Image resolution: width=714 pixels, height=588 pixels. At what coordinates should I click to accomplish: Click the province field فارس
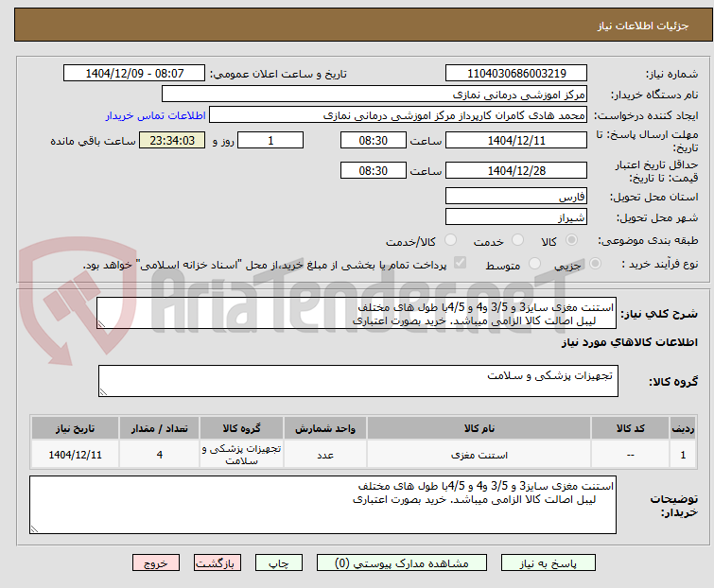click(x=516, y=196)
